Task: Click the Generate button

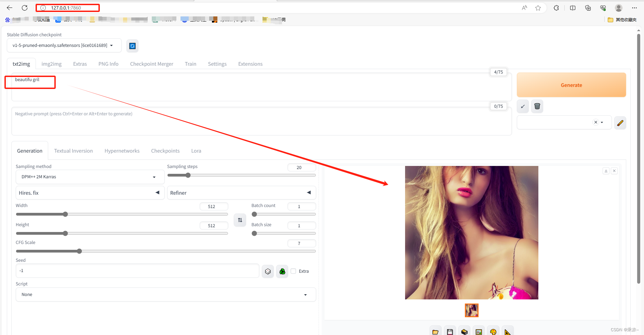Action: [x=571, y=85]
